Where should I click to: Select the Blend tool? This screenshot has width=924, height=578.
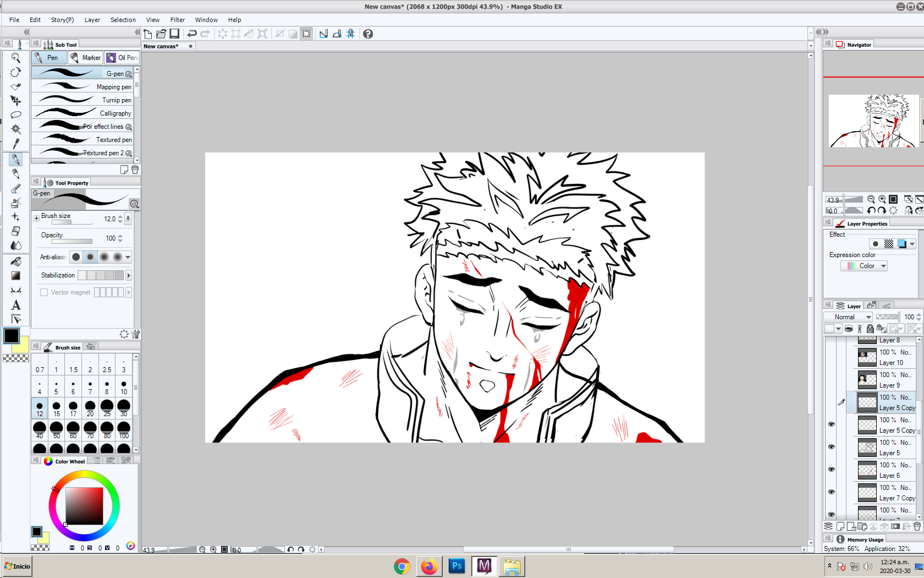click(16, 246)
